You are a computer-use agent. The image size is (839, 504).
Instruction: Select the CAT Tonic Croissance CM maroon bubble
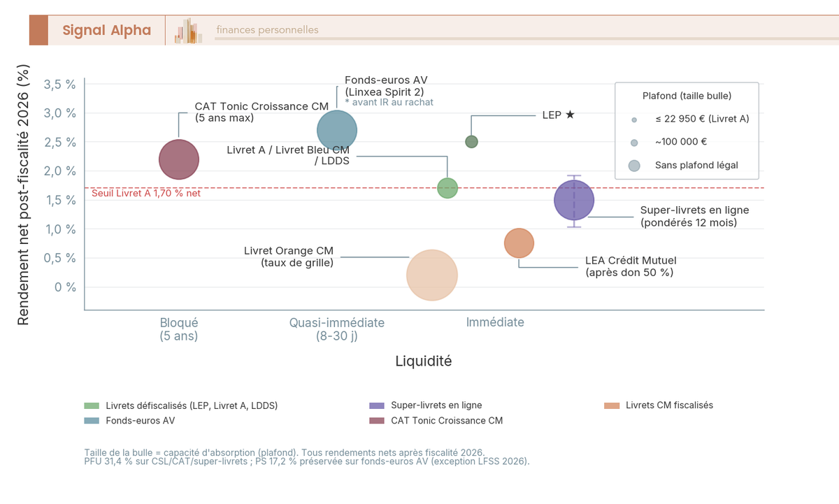point(180,159)
